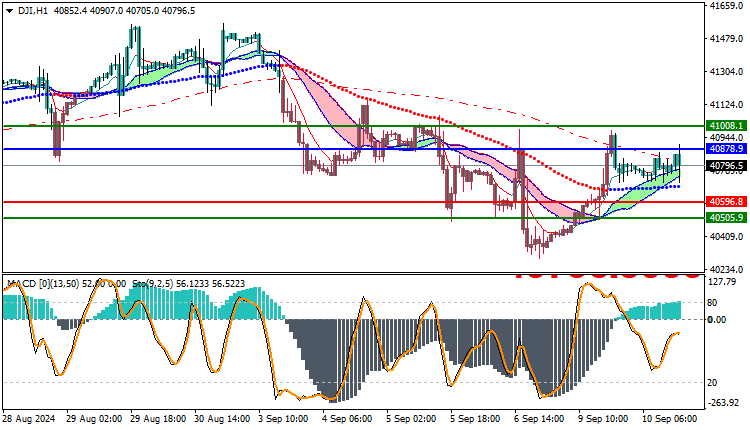
Task: Click the 5 Sep 02:00 time label
Action: tap(411, 419)
